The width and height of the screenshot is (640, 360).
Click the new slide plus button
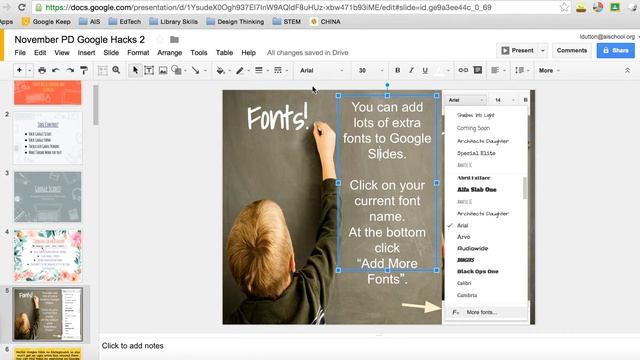click(x=19, y=70)
